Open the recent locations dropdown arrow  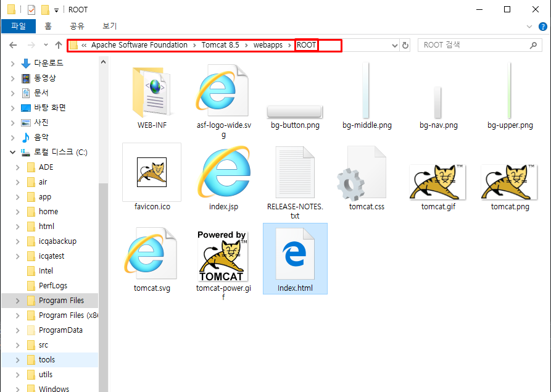click(x=46, y=45)
